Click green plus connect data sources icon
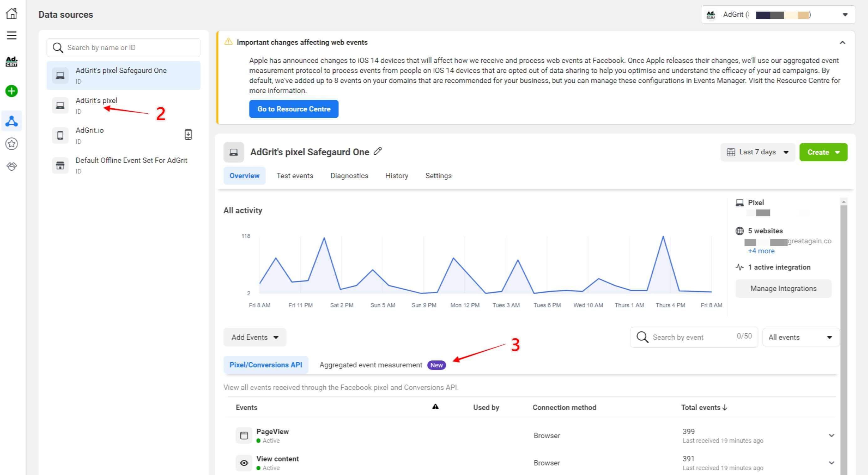Image resolution: width=868 pixels, height=475 pixels. 12,91
